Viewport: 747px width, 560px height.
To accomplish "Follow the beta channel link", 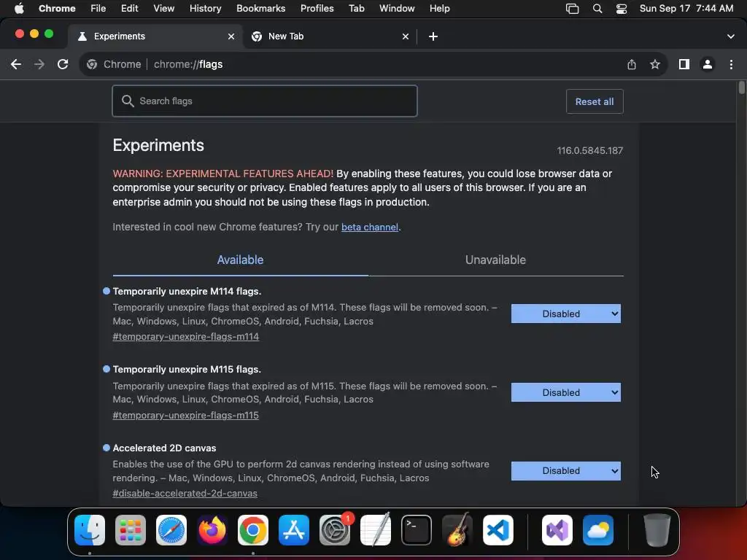I will click(x=370, y=227).
